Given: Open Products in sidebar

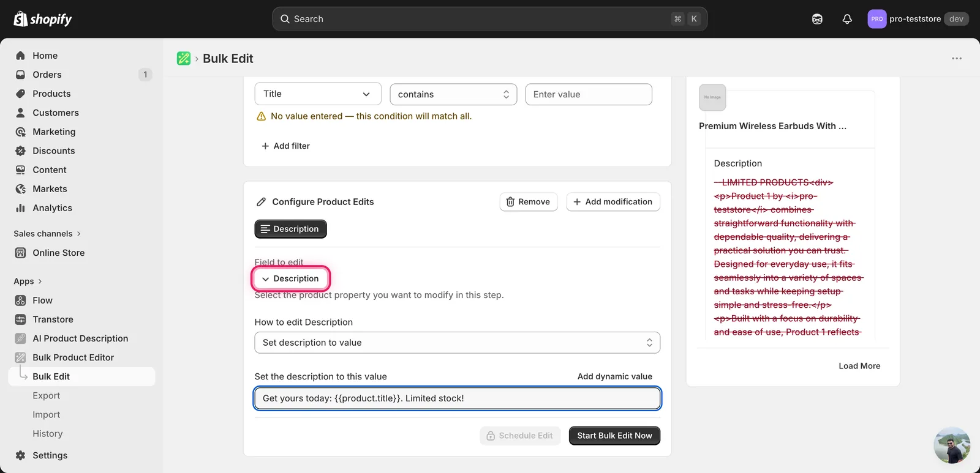Looking at the screenshot, I should [x=81, y=94].
